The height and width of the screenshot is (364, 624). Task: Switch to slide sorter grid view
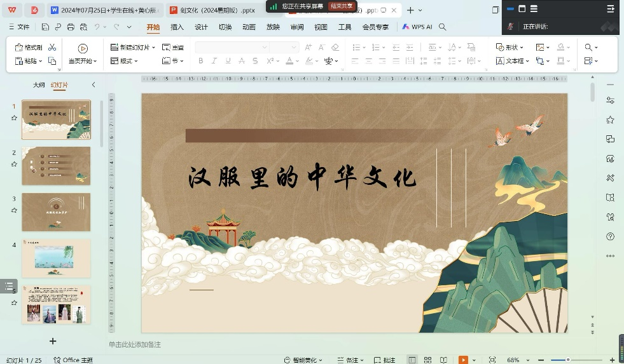[x=429, y=360]
